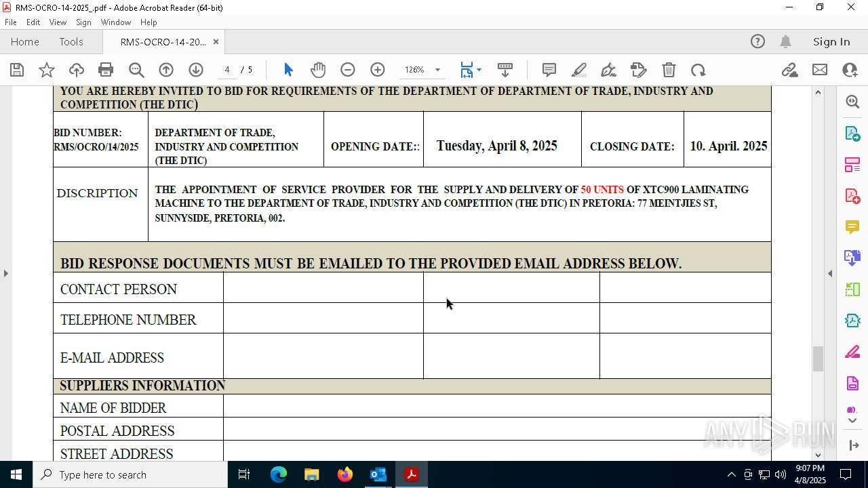Open Organize Pages pink icon
Image resolution: width=868 pixels, height=488 pixels.
pyautogui.click(x=852, y=165)
